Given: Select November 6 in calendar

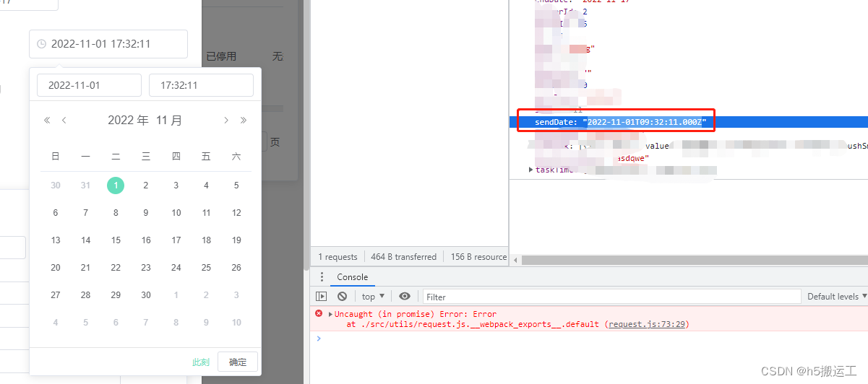Looking at the screenshot, I should pyautogui.click(x=56, y=213).
